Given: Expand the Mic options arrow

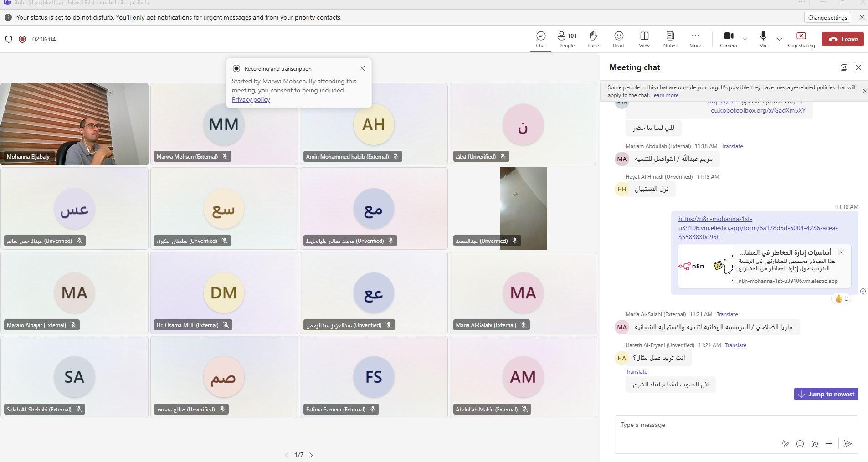Looking at the screenshot, I should tap(780, 40).
